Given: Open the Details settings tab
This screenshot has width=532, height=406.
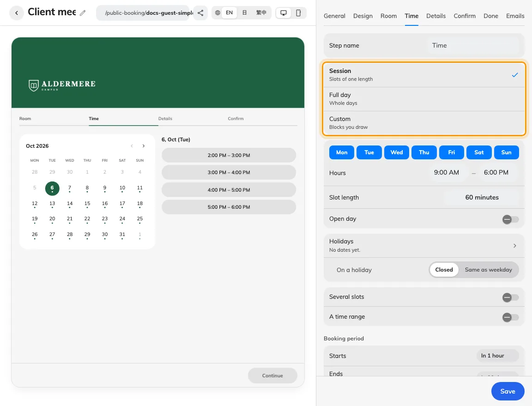Looking at the screenshot, I should [436, 16].
